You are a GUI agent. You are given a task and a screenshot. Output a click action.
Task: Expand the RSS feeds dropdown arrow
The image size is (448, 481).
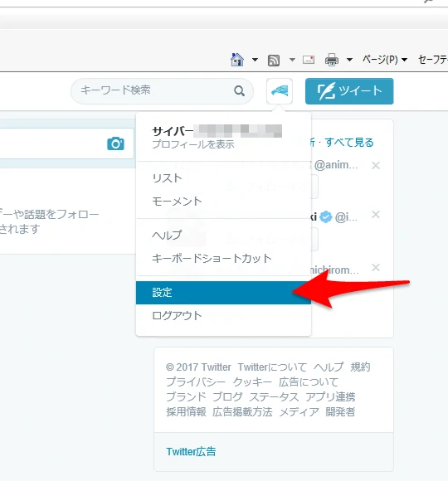tap(292, 60)
